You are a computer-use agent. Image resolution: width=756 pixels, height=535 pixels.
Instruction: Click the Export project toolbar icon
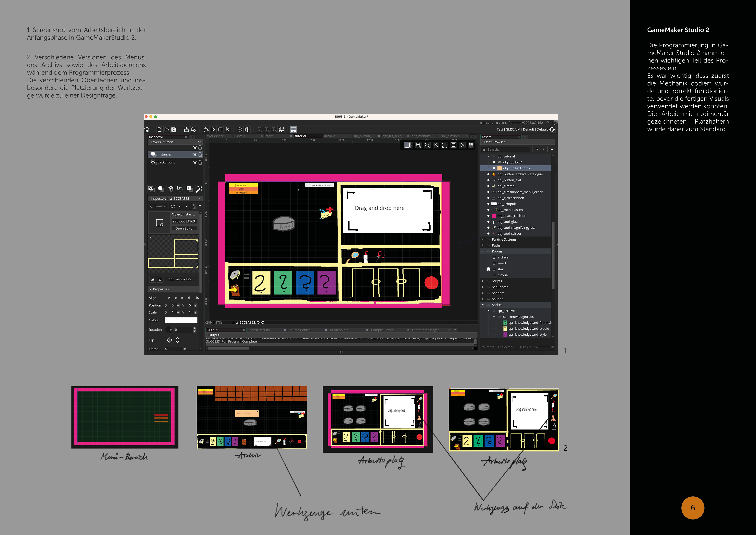(194, 129)
